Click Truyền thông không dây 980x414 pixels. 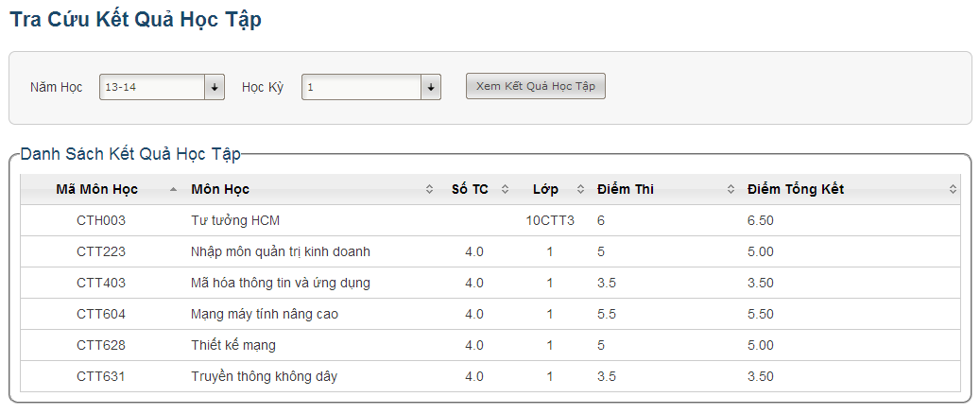click(x=265, y=376)
